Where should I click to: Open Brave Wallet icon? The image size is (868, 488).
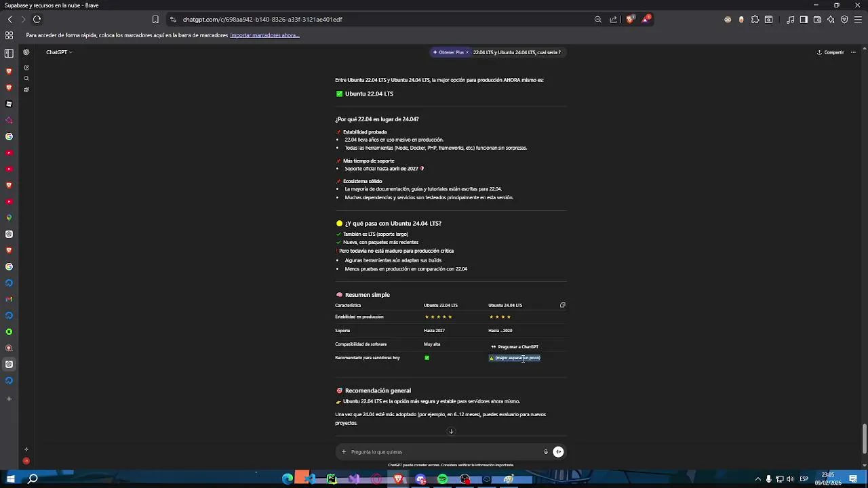[x=817, y=20]
